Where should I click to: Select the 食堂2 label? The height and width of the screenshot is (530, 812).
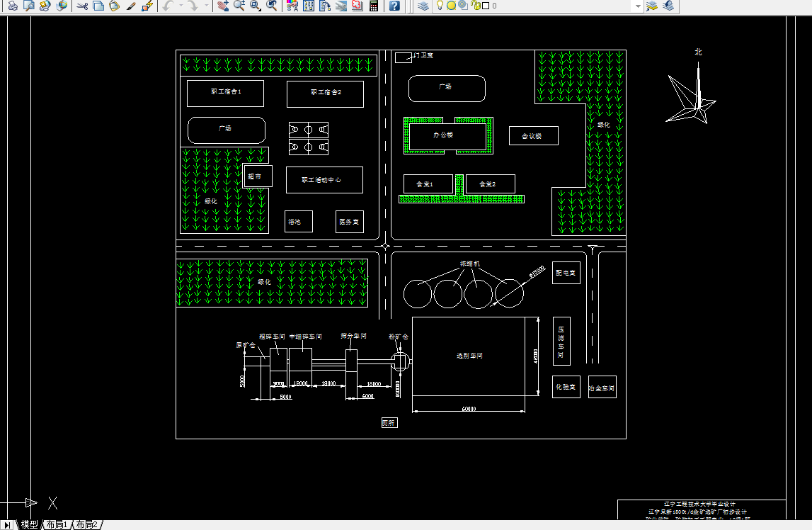[x=487, y=184]
